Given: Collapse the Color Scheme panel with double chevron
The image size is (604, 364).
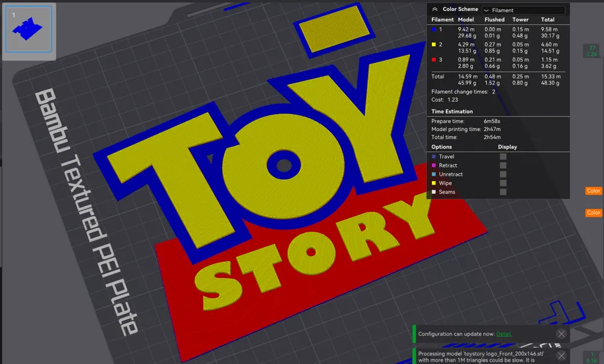Looking at the screenshot, I should point(434,9).
